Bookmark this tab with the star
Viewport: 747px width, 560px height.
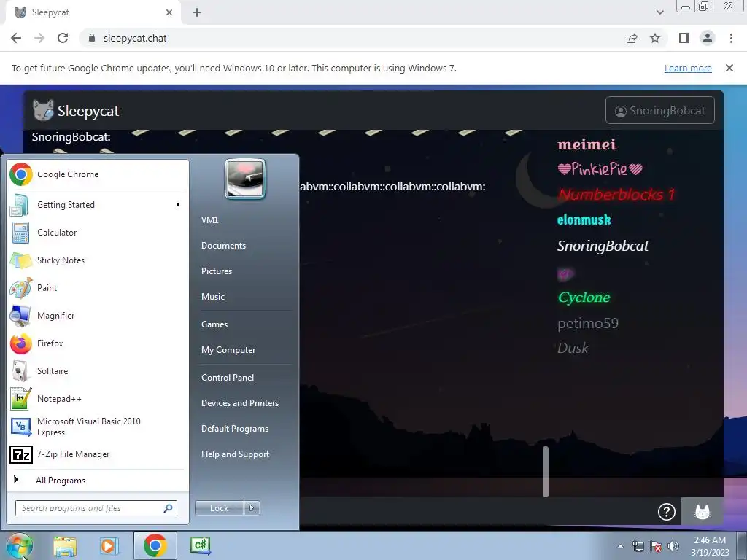(655, 38)
